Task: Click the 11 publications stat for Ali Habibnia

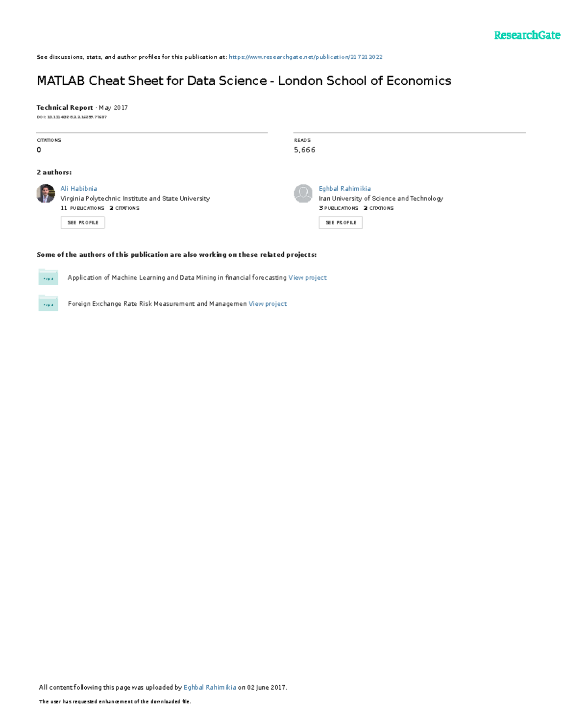Action: 82,208
